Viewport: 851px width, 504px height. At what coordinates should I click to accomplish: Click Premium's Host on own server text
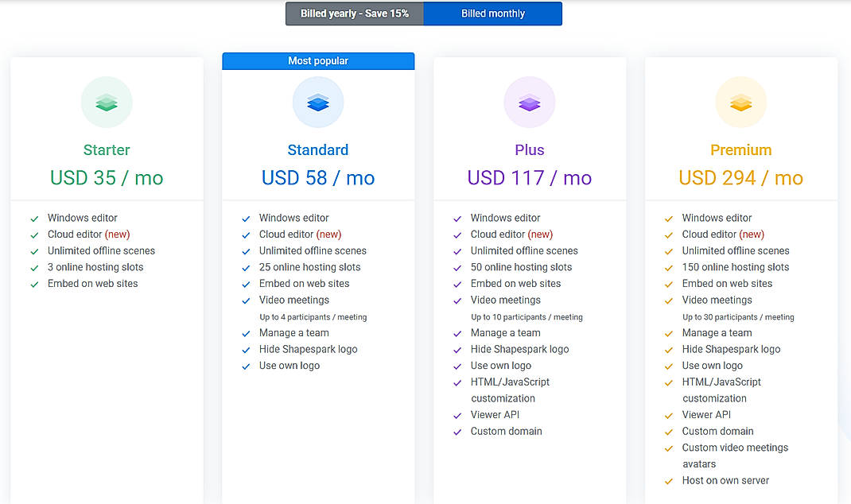725,480
